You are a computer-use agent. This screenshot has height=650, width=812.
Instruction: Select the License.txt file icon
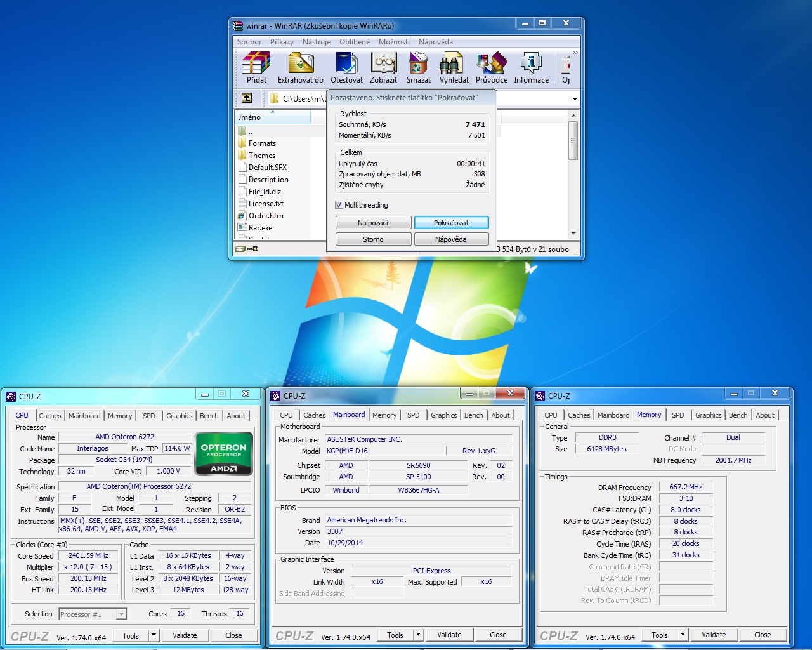pyautogui.click(x=242, y=204)
